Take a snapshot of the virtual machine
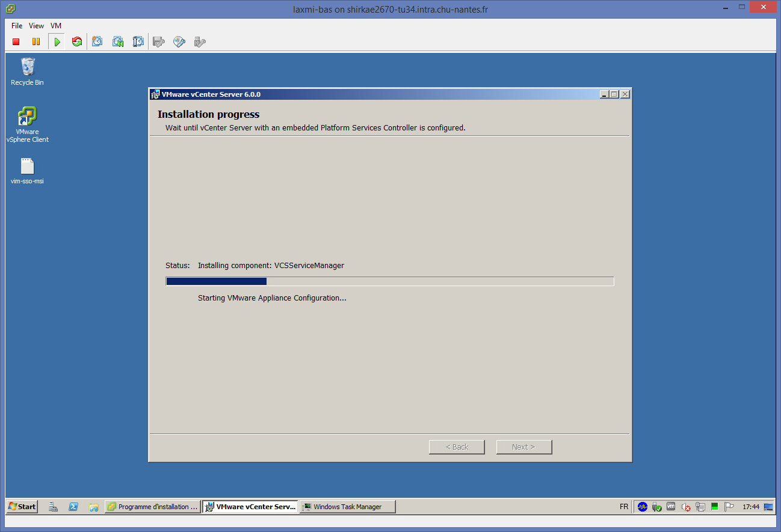The image size is (781, 532). point(97,41)
